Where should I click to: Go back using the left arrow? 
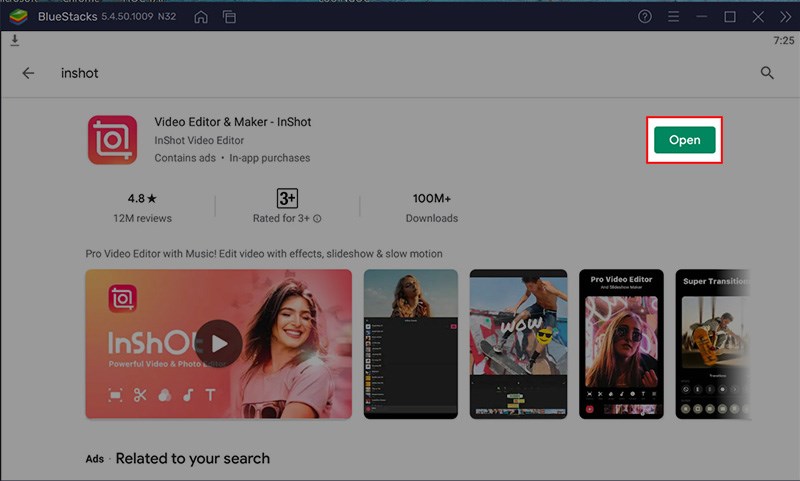(28, 73)
